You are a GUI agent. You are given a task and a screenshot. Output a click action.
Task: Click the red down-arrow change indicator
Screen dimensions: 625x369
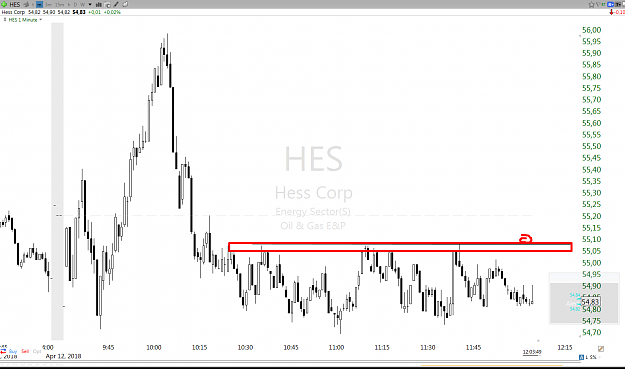(x=611, y=12)
